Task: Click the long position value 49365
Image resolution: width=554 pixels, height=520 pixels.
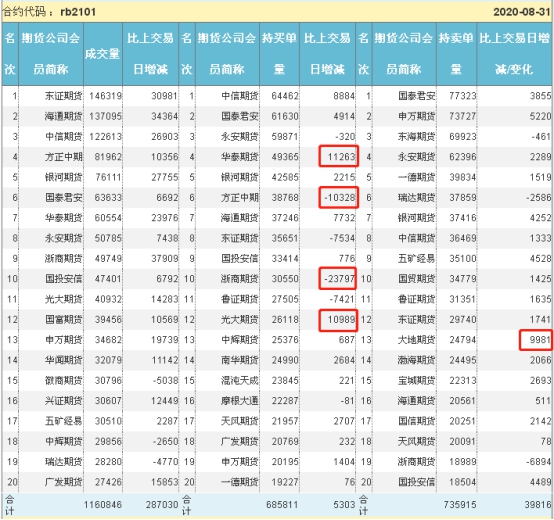Action: tap(285, 157)
